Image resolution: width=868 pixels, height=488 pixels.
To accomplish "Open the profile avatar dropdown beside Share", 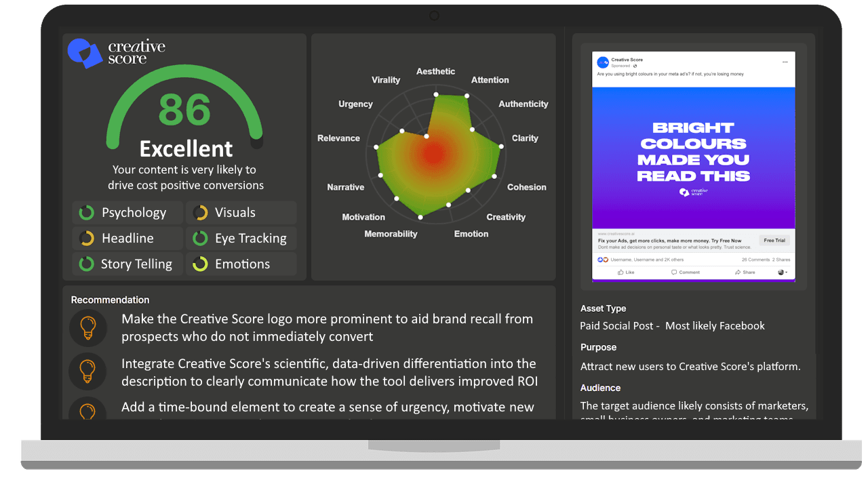I will tap(783, 272).
